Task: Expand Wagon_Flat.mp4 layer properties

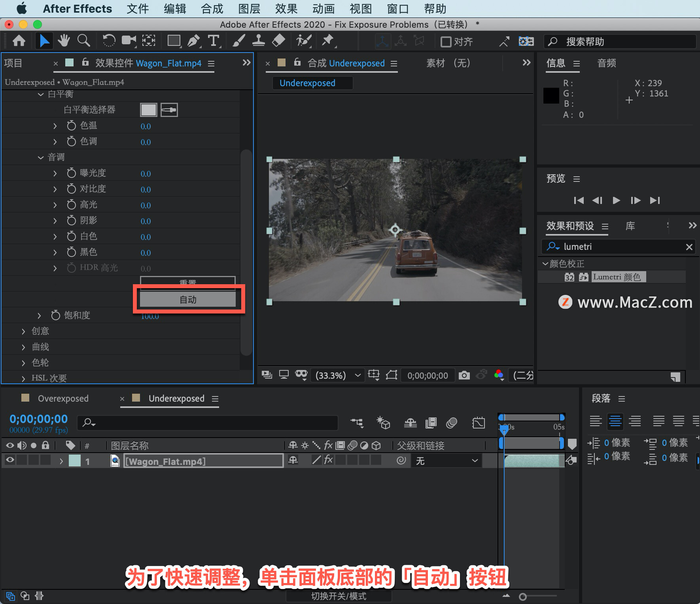Action: coord(61,461)
